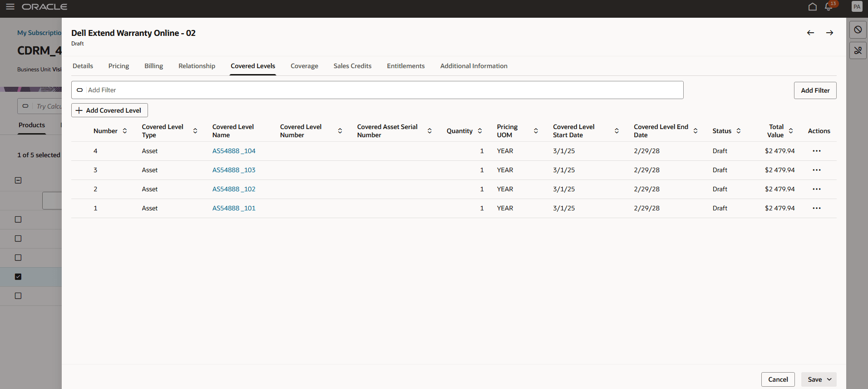Open actions menu for row AS54888_104

coord(817,151)
